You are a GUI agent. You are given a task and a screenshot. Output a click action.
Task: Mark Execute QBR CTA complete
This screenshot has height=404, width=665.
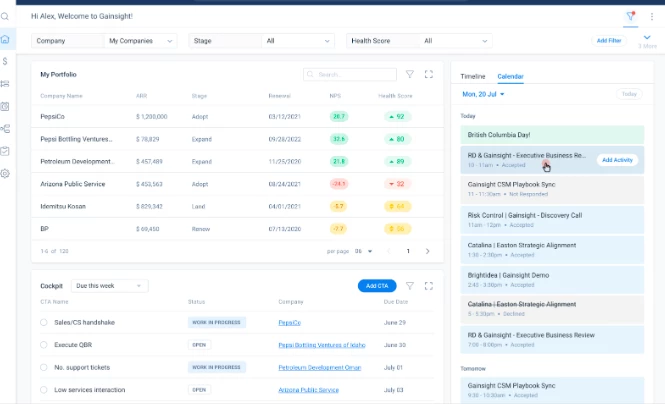[x=44, y=345]
